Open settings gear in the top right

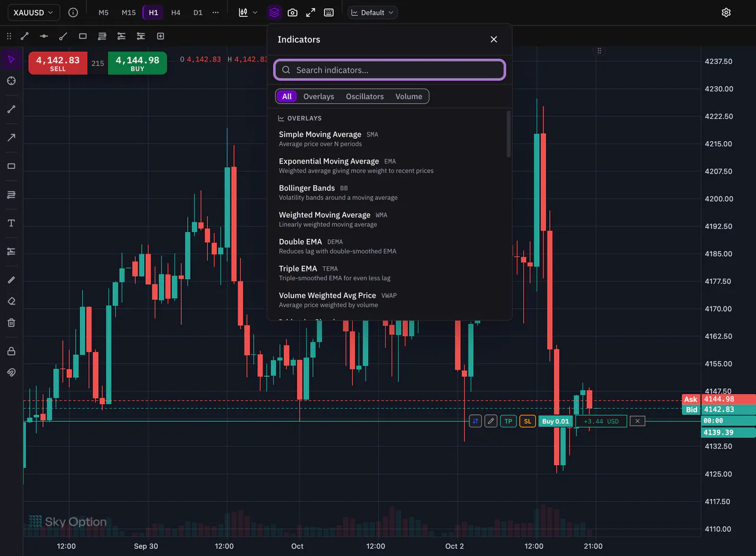pyautogui.click(x=726, y=12)
